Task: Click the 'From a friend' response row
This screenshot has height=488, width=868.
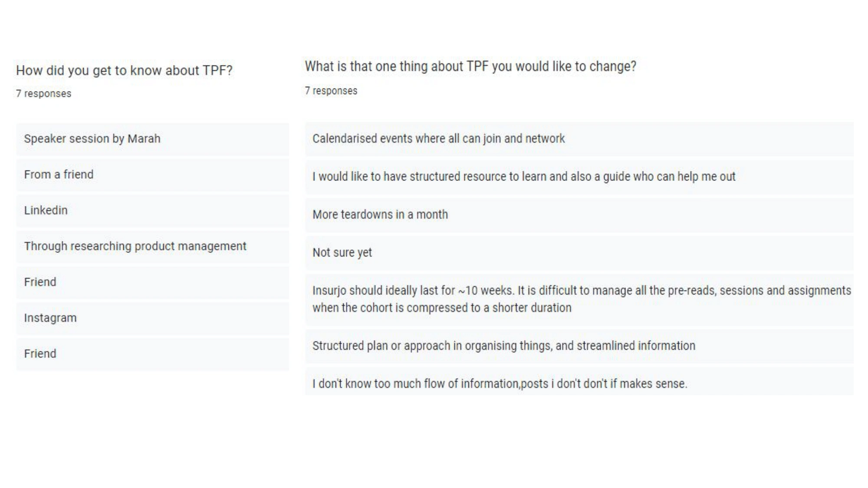Action: click(x=152, y=175)
